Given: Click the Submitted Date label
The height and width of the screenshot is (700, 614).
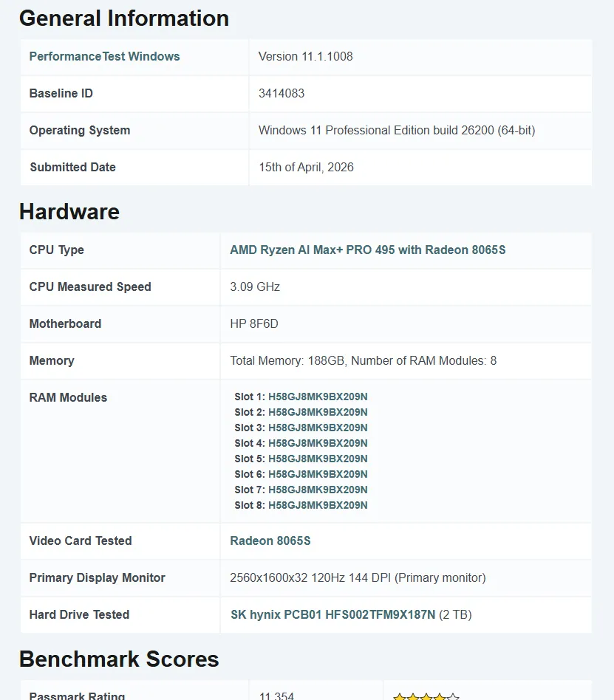Looking at the screenshot, I should coord(73,168).
